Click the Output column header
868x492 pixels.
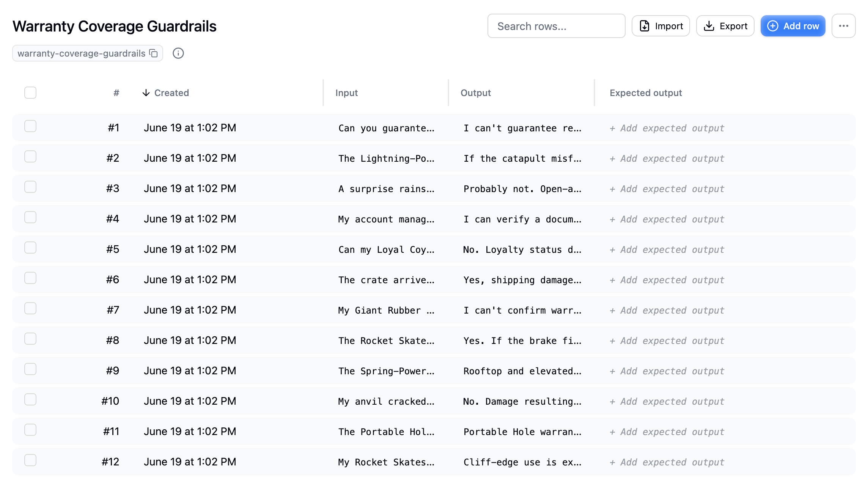(476, 93)
